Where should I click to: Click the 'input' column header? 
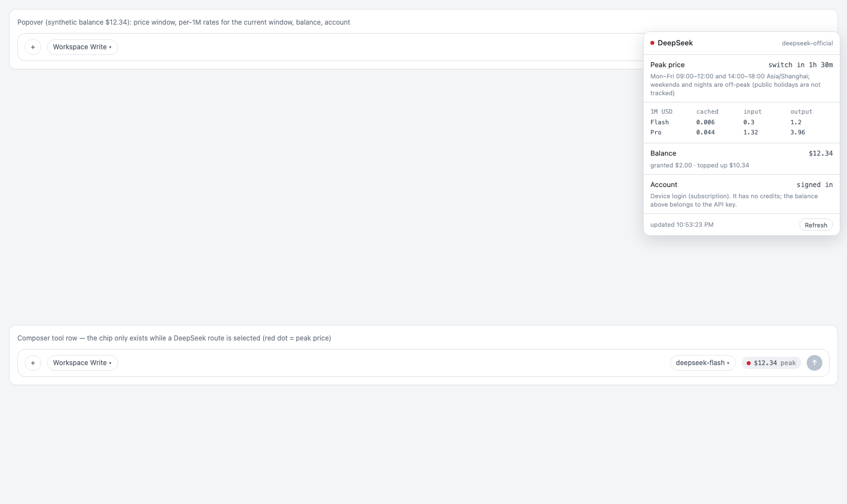click(752, 111)
